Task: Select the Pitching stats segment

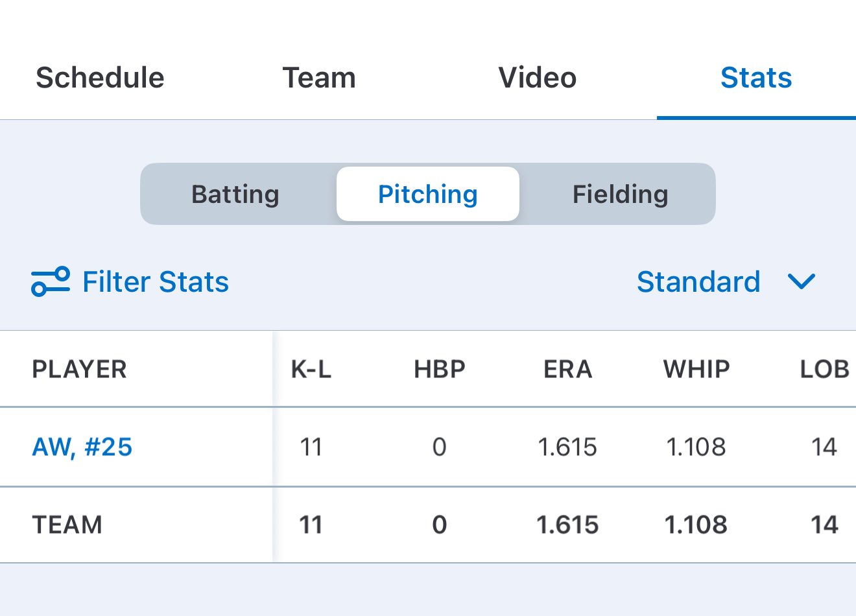Action: [x=428, y=195]
